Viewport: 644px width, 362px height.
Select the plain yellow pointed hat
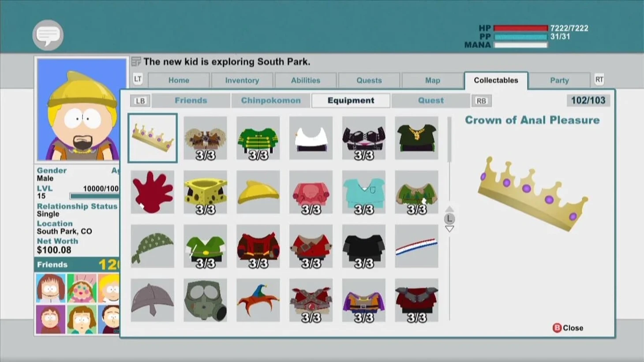pyautogui.click(x=258, y=192)
